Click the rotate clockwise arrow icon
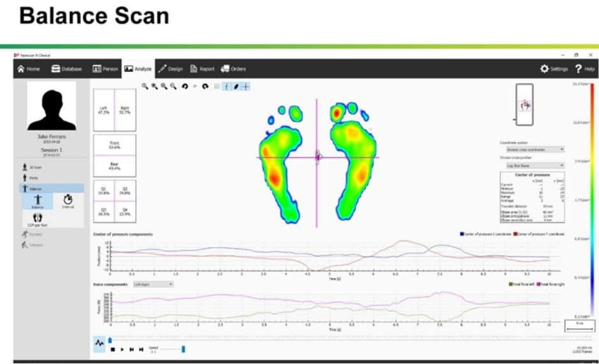Viewport: 599px width, 364px height. click(x=205, y=86)
